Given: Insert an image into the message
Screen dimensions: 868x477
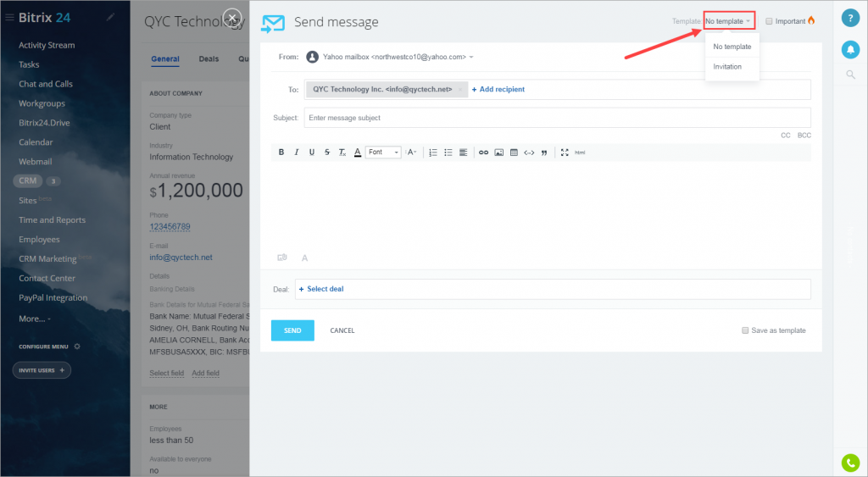Looking at the screenshot, I should (x=498, y=153).
